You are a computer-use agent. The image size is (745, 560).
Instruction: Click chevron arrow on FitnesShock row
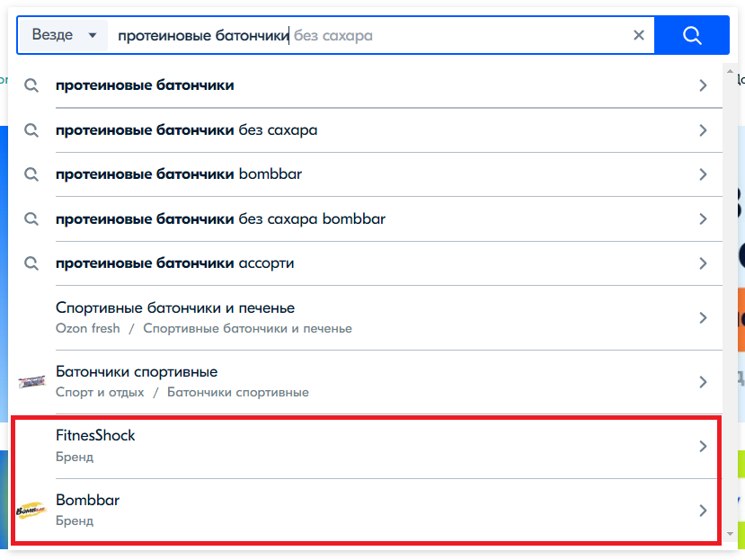point(703,446)
